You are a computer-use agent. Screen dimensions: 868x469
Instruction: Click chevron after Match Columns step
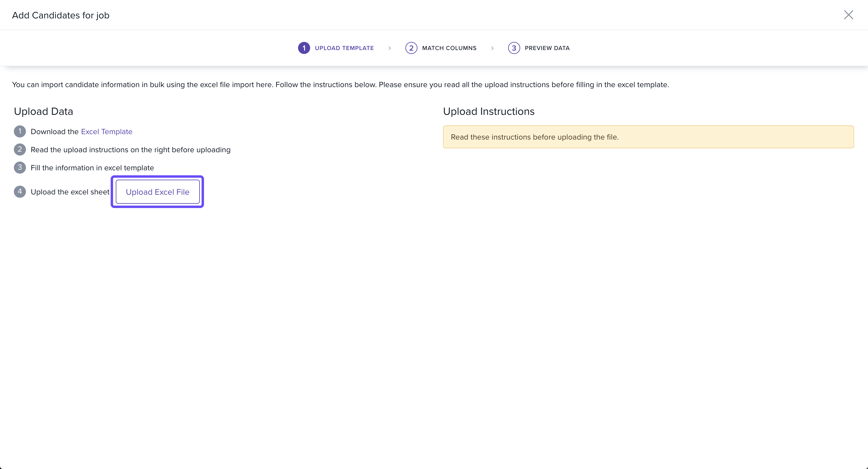tap(492, 48)
